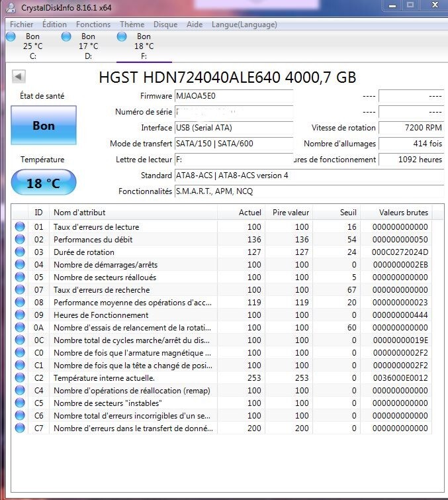Select the Performances du débit row
Viewport: 448px width, 500px height.
click(222, 239)
